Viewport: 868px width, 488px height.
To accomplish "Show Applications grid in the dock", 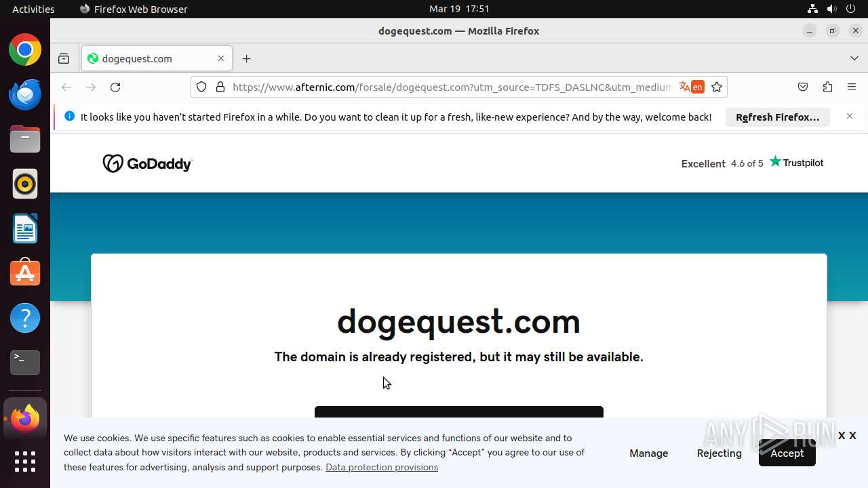I will click(25, 462).
